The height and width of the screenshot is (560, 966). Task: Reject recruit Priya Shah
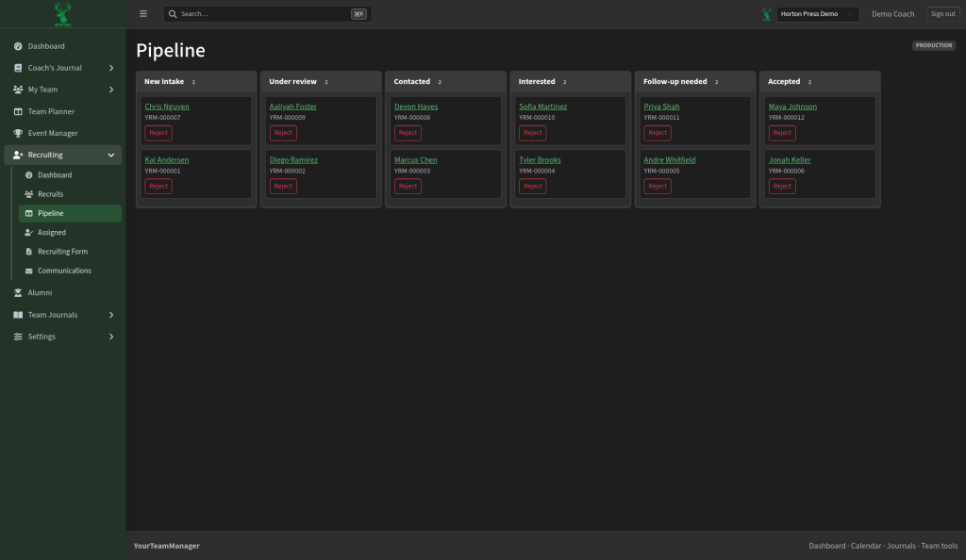tap(658, 133)
